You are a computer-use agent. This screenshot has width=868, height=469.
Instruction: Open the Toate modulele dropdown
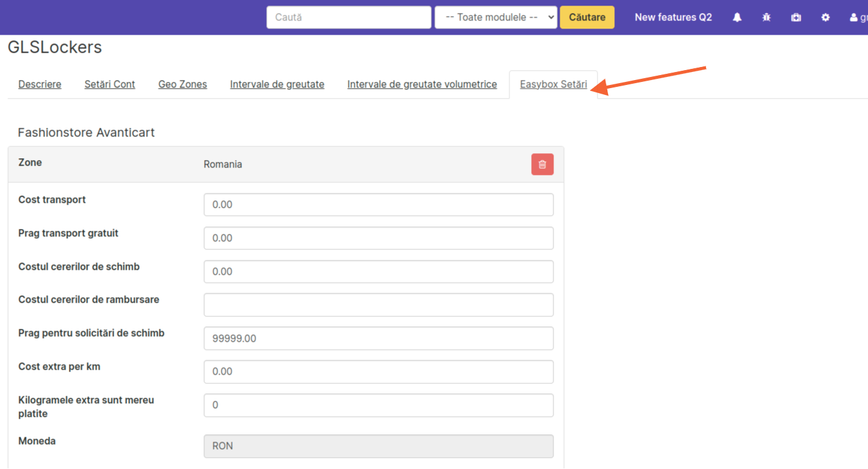pos(496,17)
